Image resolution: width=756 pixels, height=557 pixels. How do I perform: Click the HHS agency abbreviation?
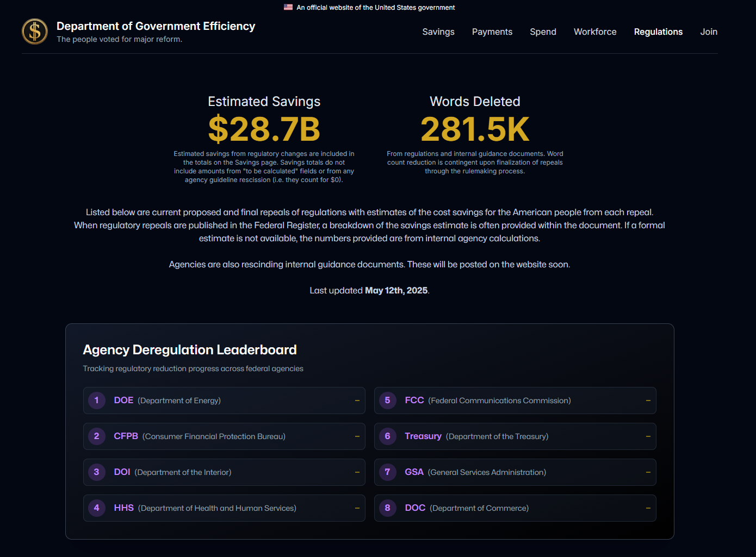[x=123, y=508]
